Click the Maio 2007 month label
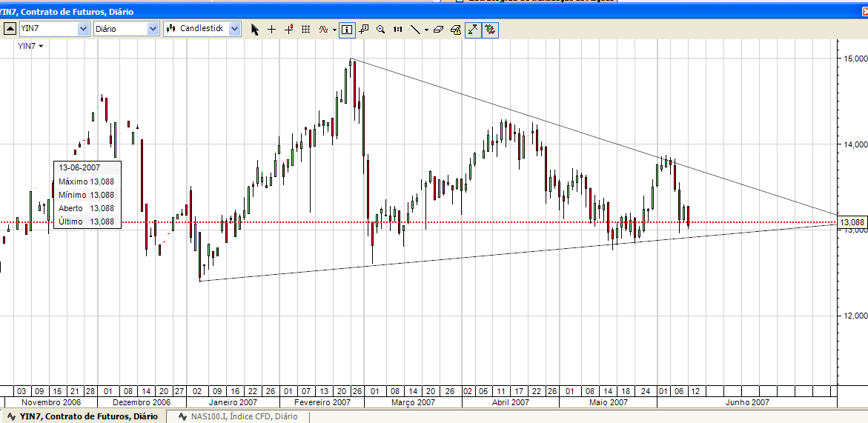The width and height of the screenshot is (868, 423). pos(608,402)
